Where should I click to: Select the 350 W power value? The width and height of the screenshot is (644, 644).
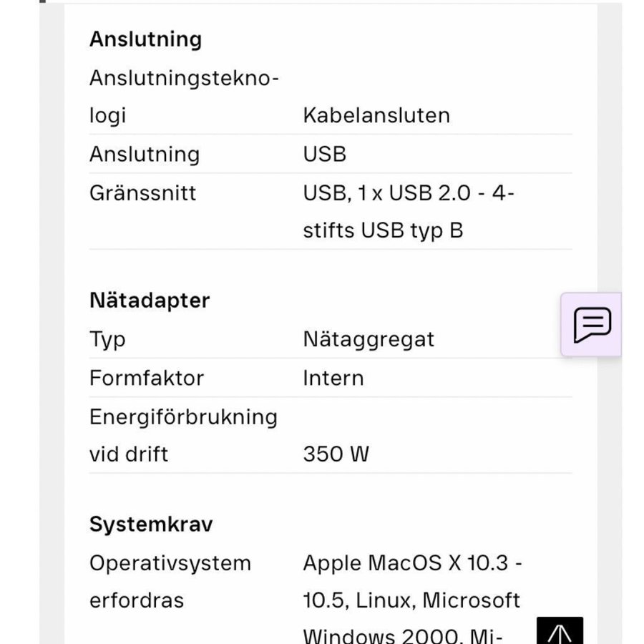pos(336,454)
